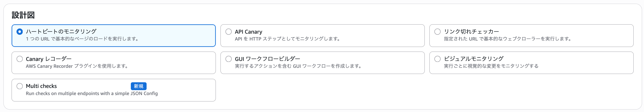Click the API Canary title text

tap(249, 32)
